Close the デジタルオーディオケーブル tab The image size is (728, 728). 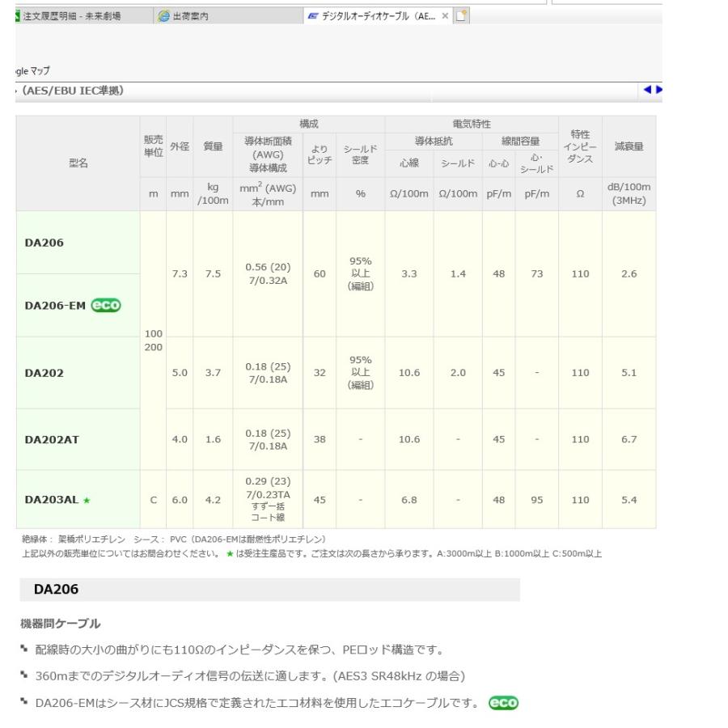[x=444, y=15]
